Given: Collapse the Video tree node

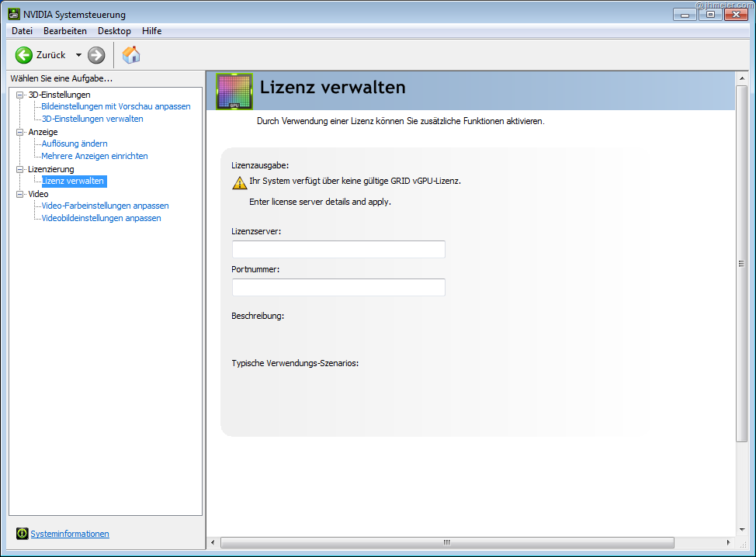Looking at the screenshot, I should pos(20,194).
